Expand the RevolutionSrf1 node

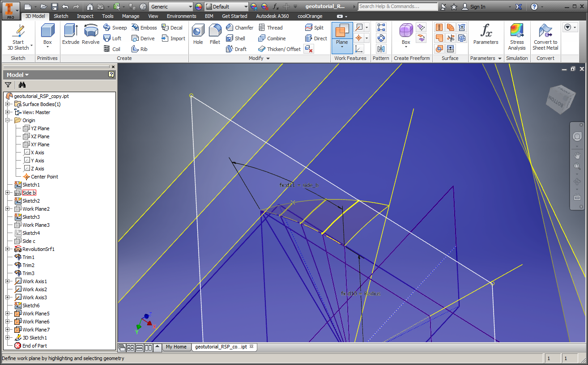pyautogui.click(x=7, y=249)
